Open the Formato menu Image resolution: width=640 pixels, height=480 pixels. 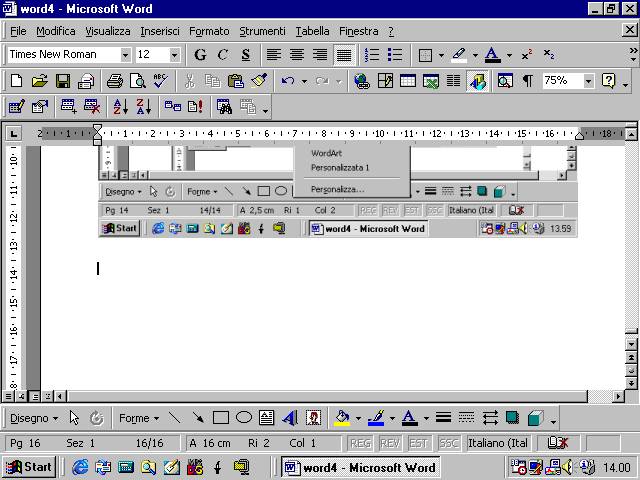click(209, 31)
